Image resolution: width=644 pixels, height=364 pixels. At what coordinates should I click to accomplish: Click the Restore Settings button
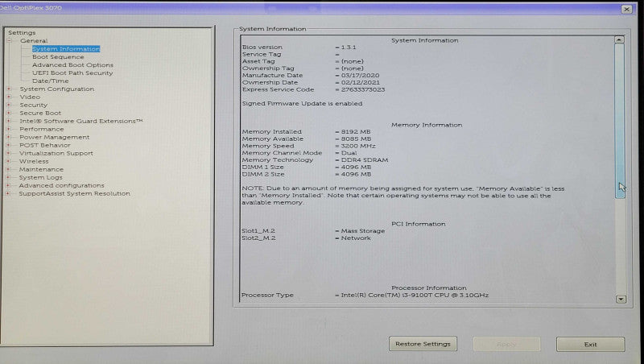[423, 344]
